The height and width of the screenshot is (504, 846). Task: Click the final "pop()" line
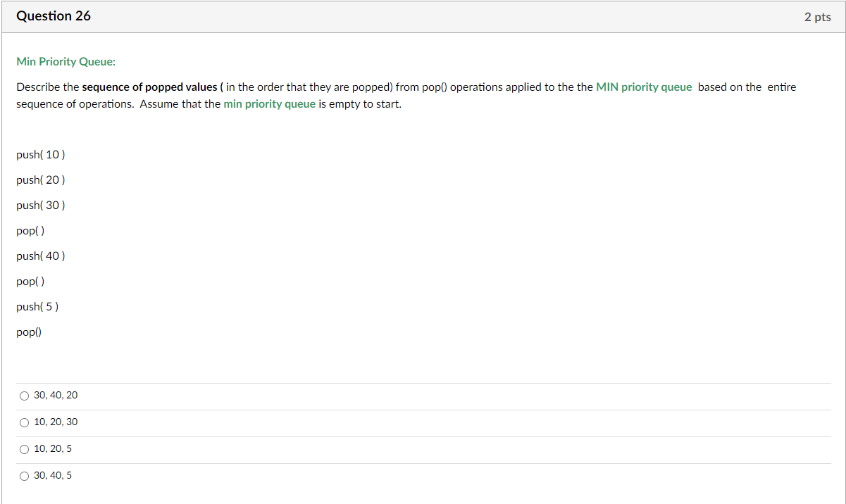[x=28, y=332]
